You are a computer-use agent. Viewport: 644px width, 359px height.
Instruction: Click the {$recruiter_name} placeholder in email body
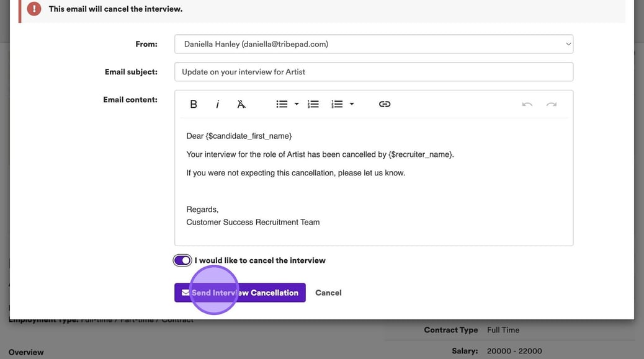421,154
